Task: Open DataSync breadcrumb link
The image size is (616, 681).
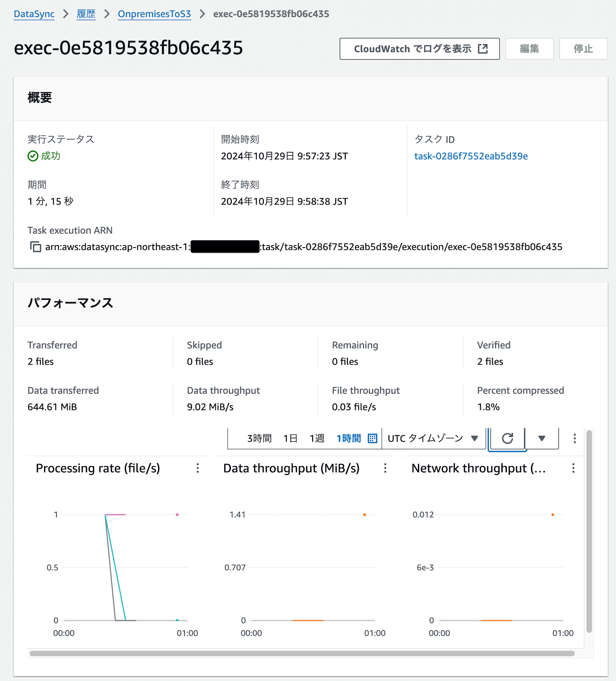Action: 34,14
